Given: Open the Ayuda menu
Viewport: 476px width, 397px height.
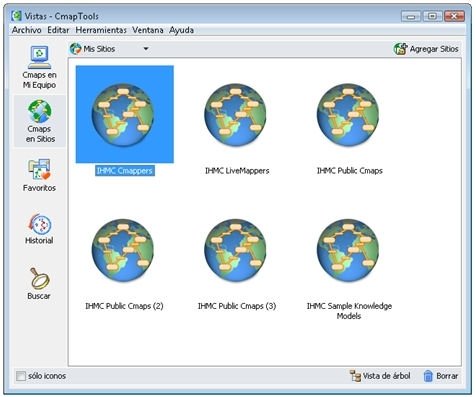Looking at the screenshot, I should (x=181, y=30).
